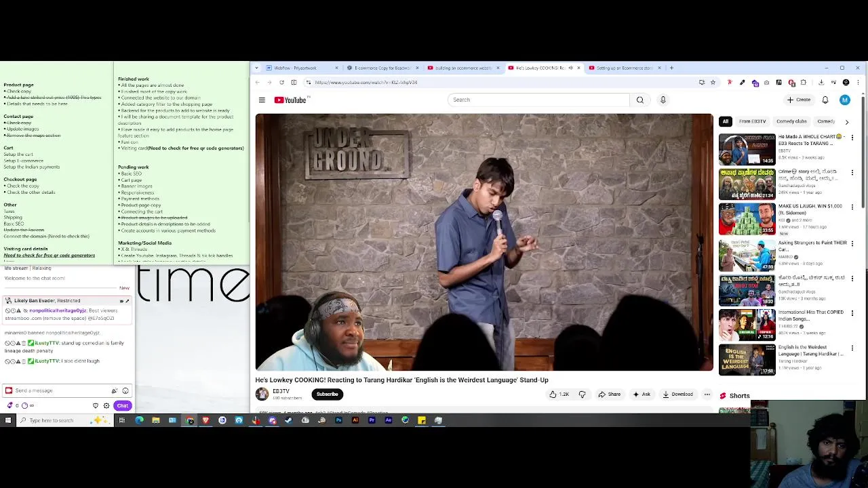Open a new browser tab
The width and height of the screenshot is (868, 488).
point(671,68)
